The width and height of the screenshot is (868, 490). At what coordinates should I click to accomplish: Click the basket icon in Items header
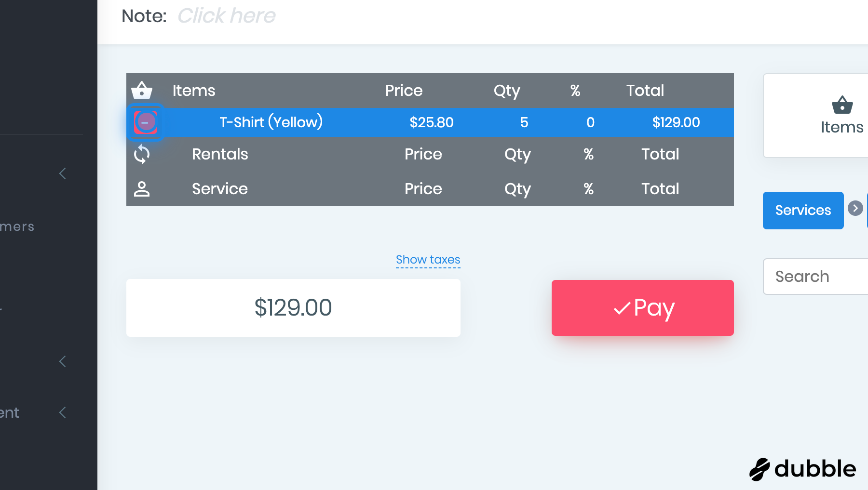click(142, 90)
